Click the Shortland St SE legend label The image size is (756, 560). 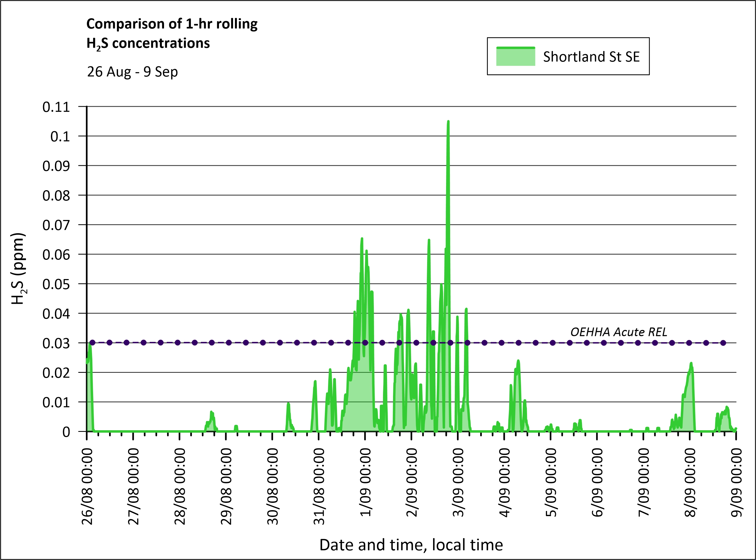[x=591, y=57]
